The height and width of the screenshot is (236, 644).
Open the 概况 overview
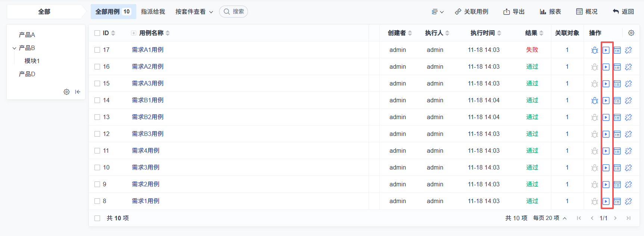click(587, 12)
